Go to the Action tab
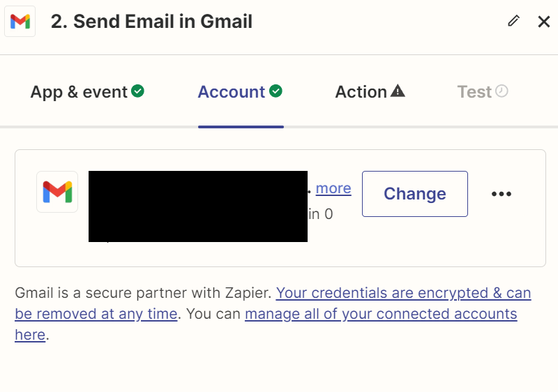The width and height of the screenshot is (558, 392). click(x=361, y=92)
